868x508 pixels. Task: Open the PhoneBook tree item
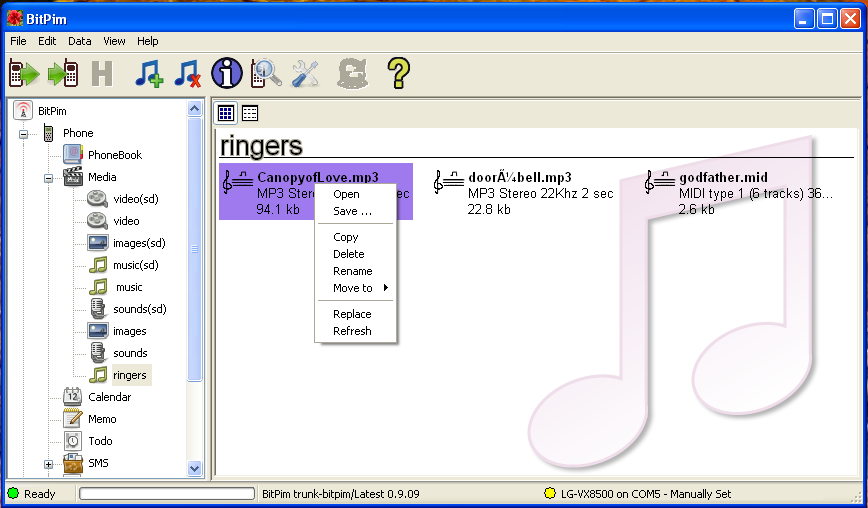coord(115,155)
